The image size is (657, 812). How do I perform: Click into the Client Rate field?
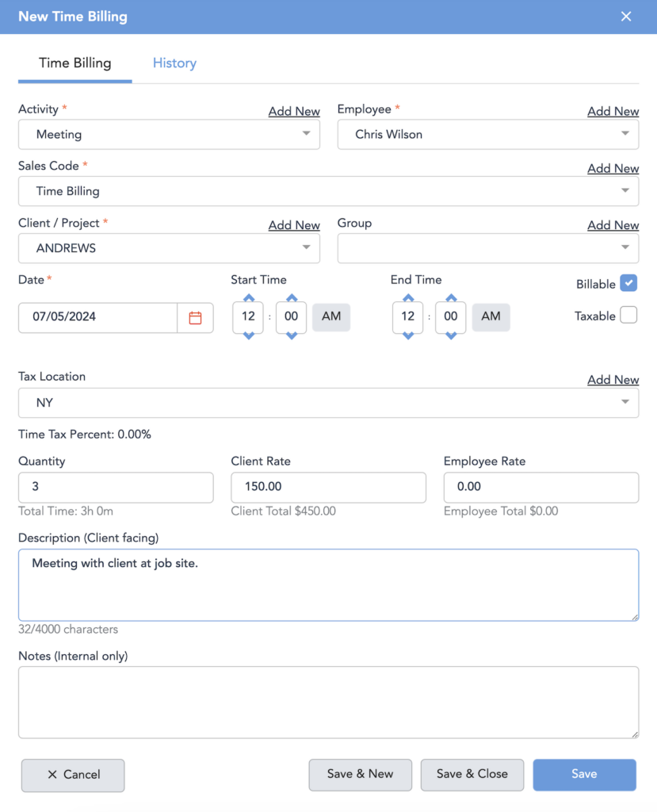click(328, 487)
